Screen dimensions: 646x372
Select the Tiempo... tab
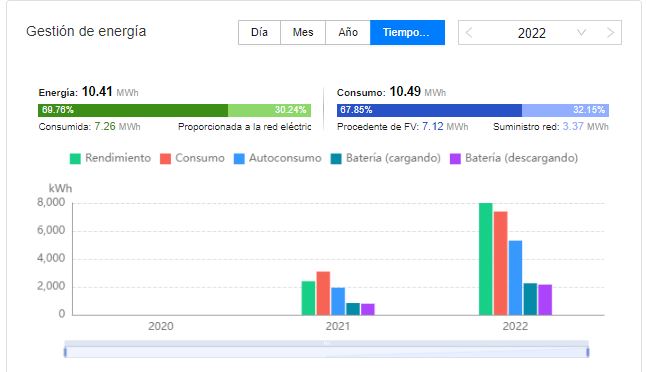[407, 32]
